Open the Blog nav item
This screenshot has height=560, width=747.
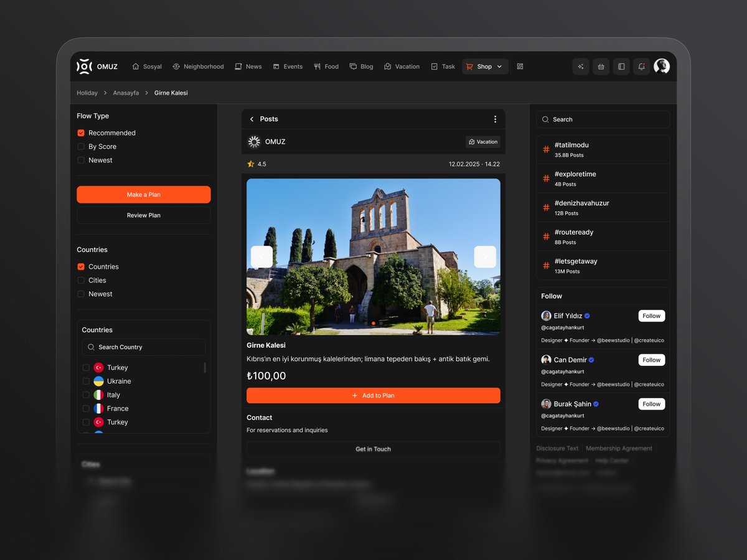(x=361, y=67)
